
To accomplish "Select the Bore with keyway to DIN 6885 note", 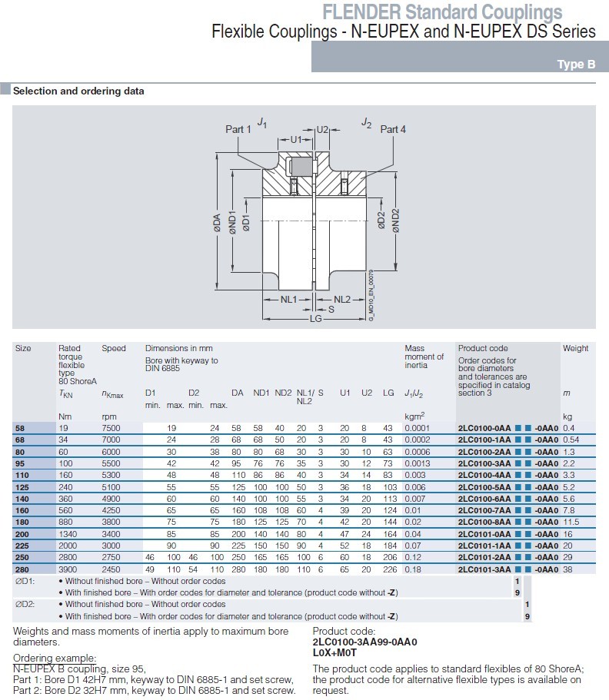I will click(x=181, y=364).
